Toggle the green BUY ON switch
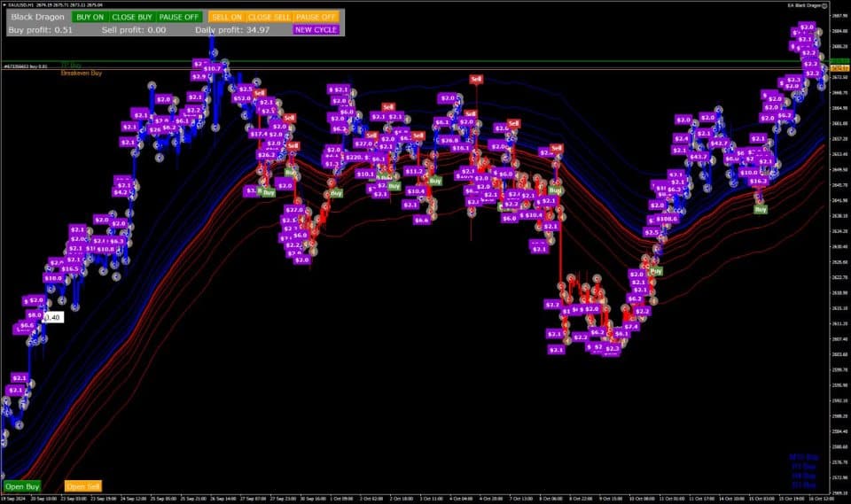This screenshot has height=504, width=851. 90,17
